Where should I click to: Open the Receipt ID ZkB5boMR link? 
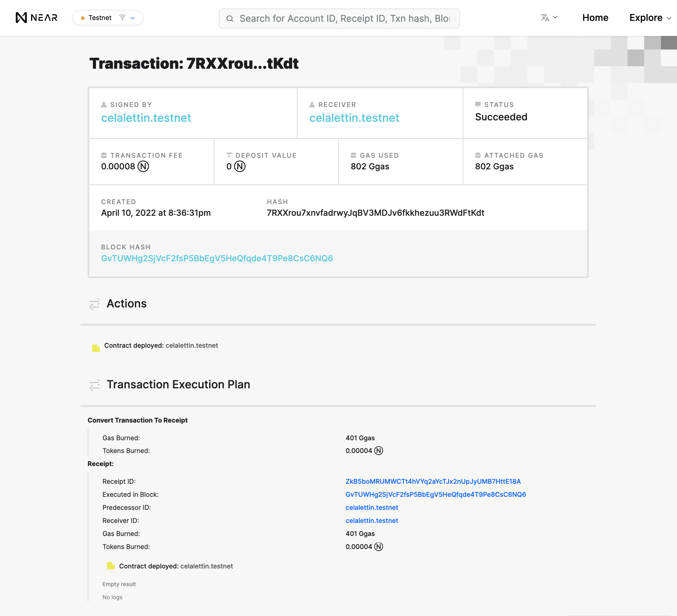433,481
